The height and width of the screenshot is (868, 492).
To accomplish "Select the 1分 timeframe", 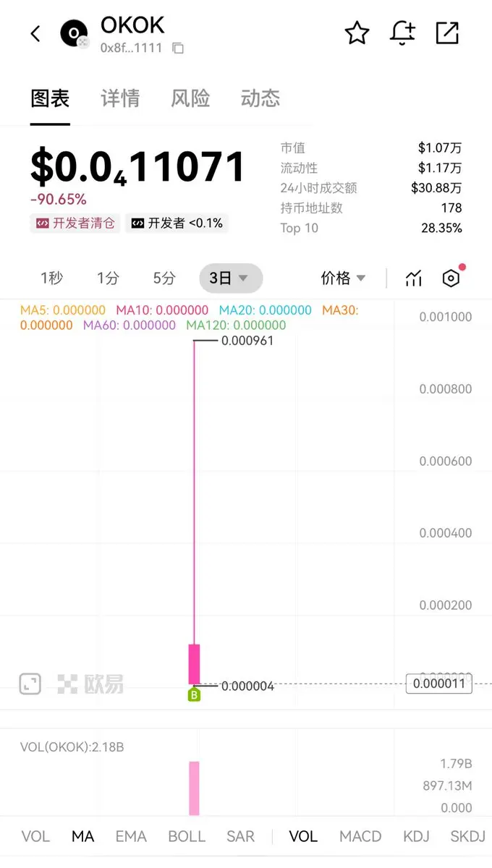I will 108,278.
